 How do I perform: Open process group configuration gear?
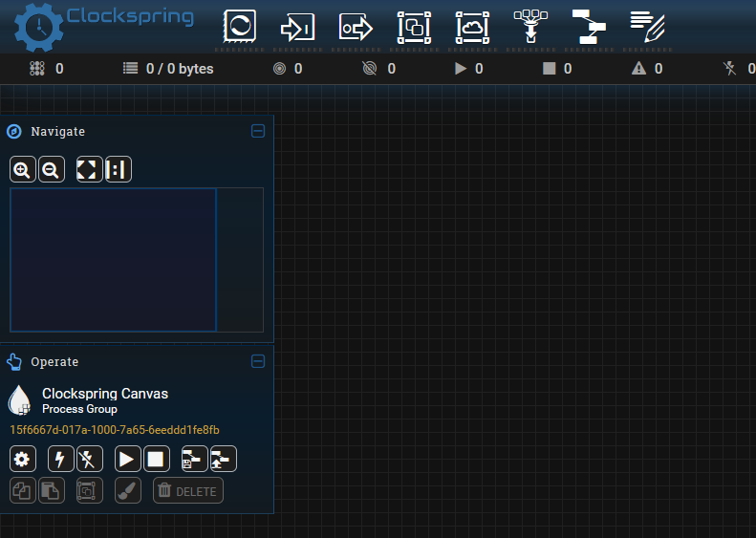click(23, 459)
